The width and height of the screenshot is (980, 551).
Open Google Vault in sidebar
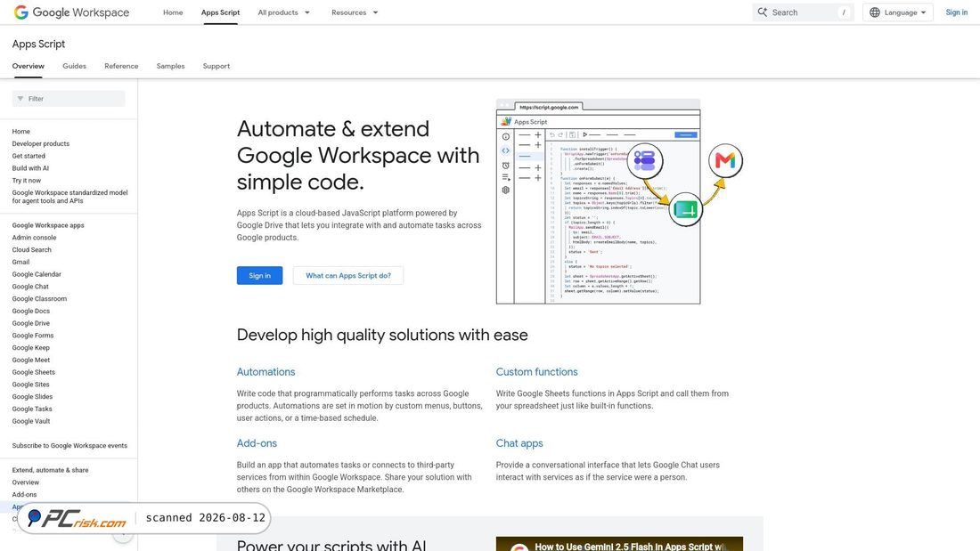point(31,421)
